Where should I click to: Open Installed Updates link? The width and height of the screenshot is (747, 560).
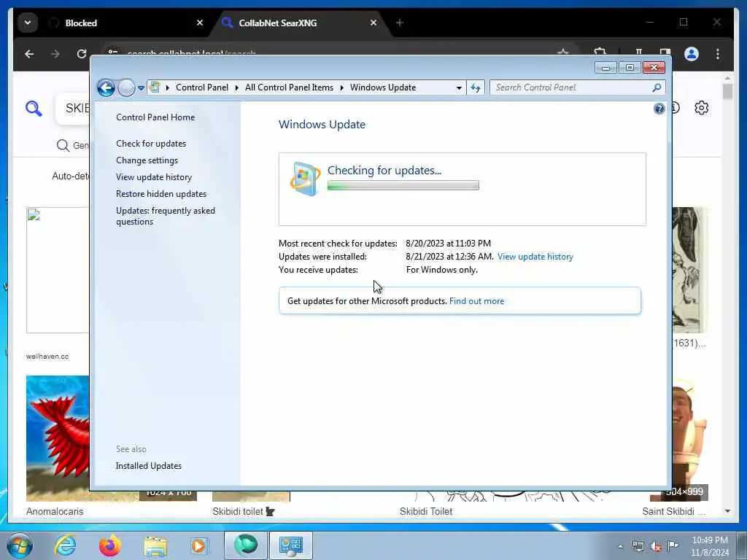point(148,466)
